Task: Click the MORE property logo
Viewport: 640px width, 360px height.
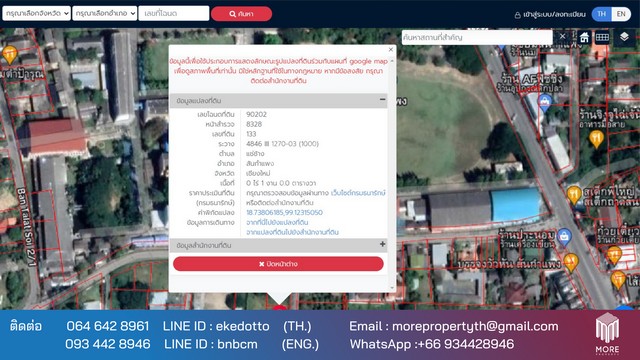Action: click(607, 333)
